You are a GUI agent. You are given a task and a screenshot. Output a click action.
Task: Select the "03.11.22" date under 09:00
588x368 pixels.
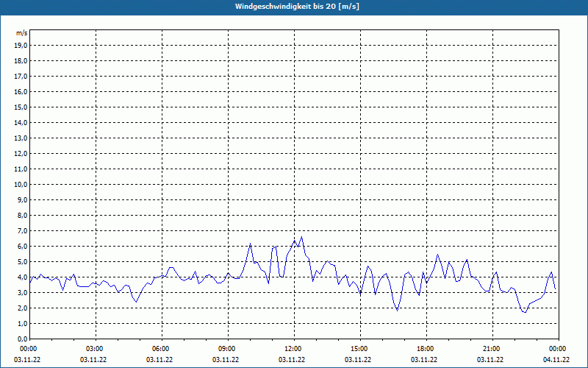pos(226,360)
